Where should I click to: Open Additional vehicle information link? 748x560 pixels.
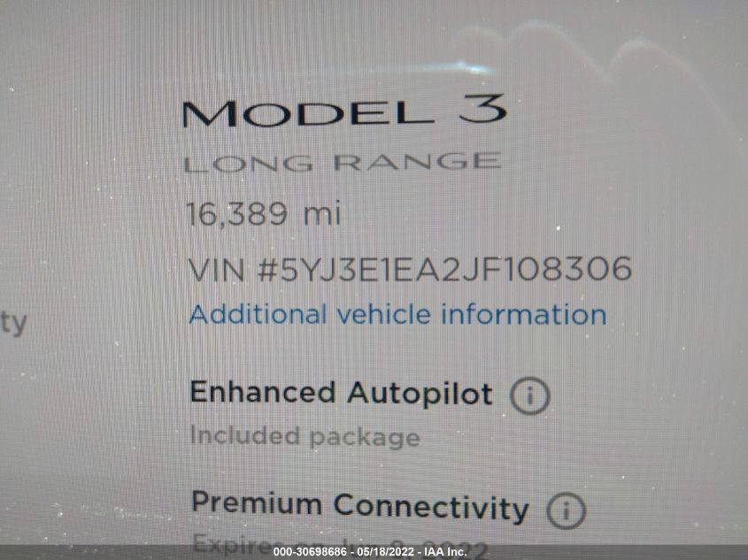(x=397, y=315)
